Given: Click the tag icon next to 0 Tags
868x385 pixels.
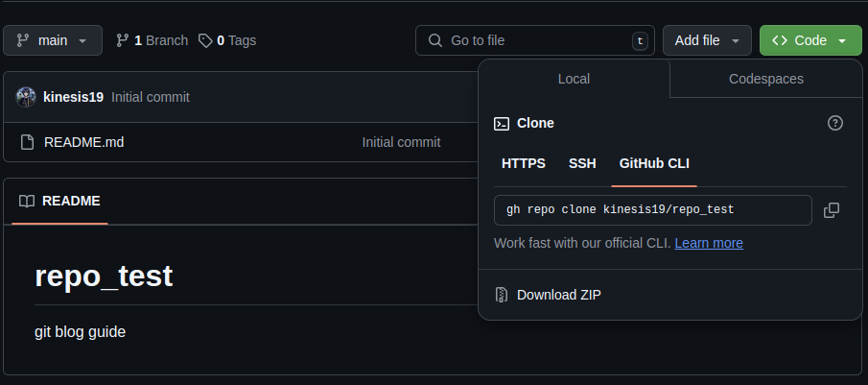Looking at the screenshot, I should coord(205,40).
